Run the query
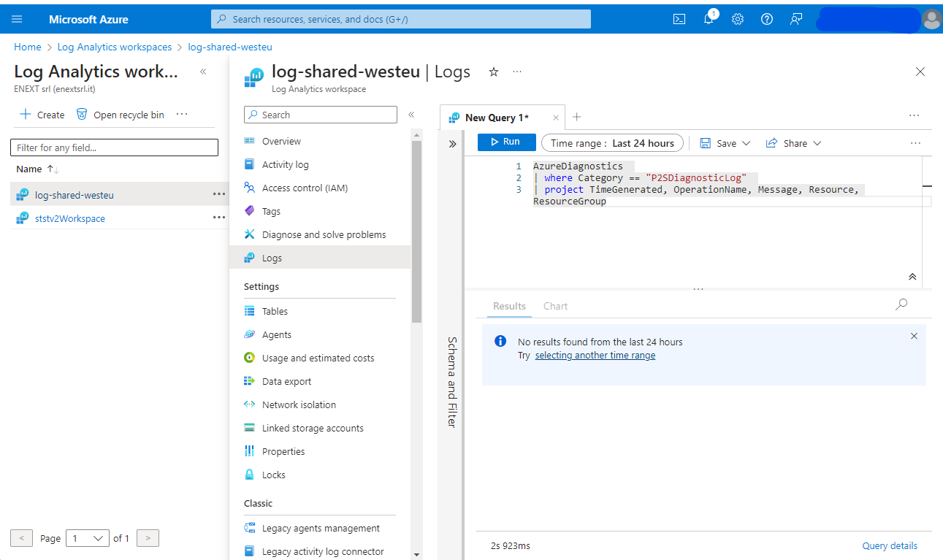943x560 pixels. pos(506,142)
